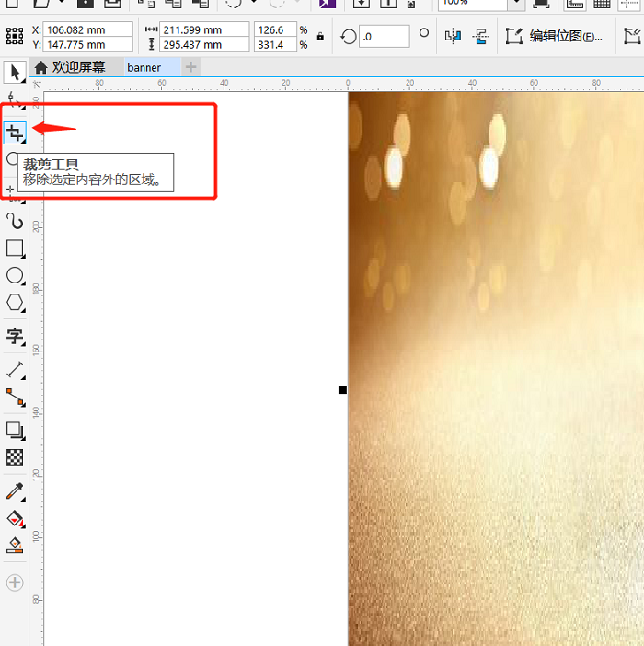
Task: Select the Connector tool
Action: coord(15,397)
